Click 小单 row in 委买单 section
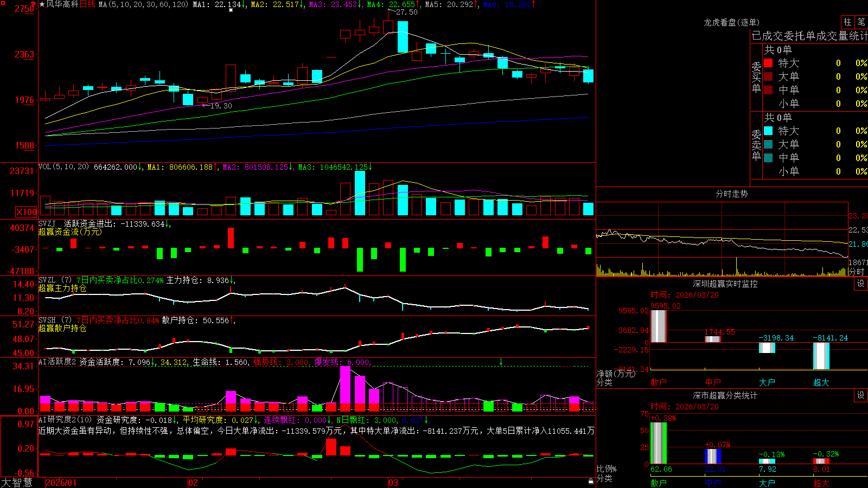 coord(815,104)
